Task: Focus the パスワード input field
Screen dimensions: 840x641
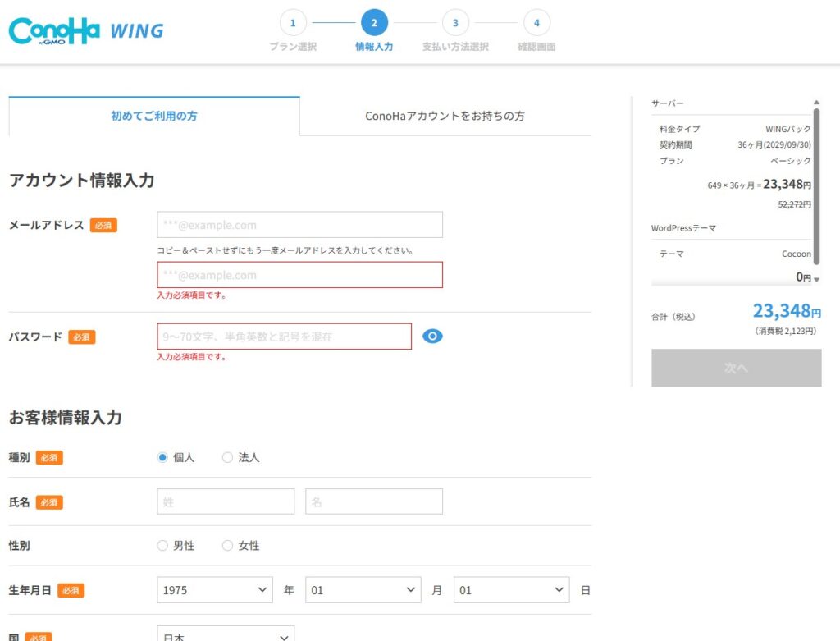Action: tap(285, 337)
